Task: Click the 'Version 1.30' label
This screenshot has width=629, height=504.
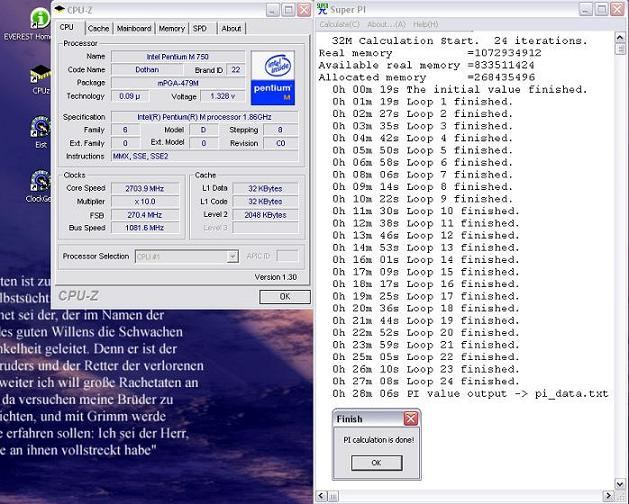Action: pyautogui.click(x=276, y=277)
